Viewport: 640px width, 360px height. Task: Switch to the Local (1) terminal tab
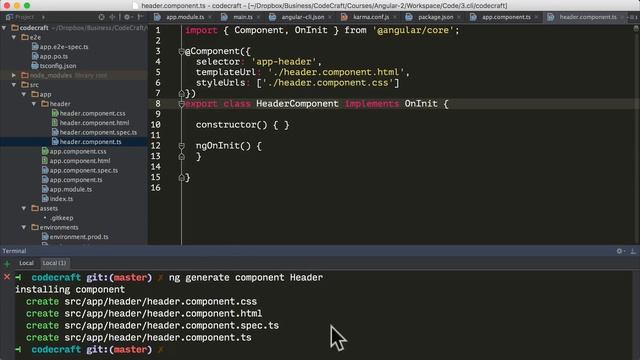[54, 263]
